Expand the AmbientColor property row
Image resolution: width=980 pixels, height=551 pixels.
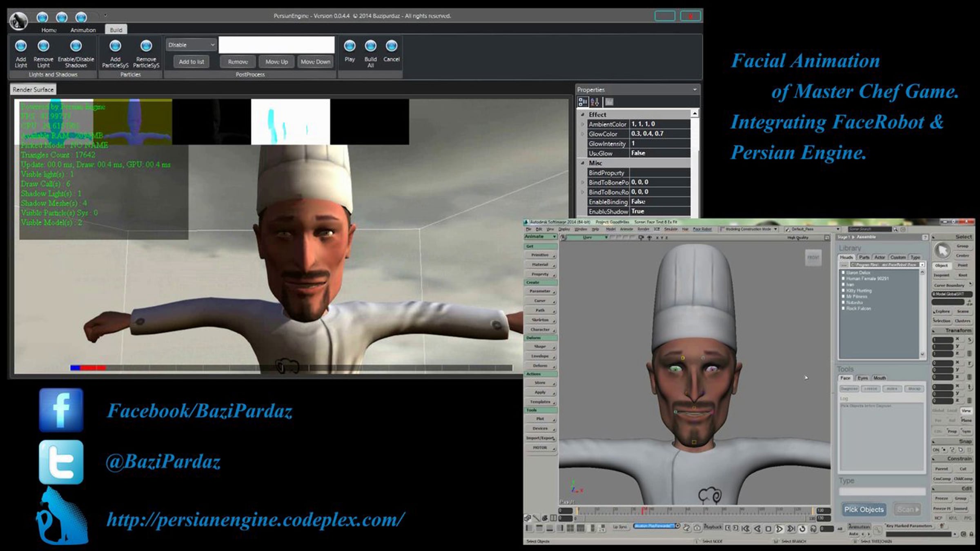coord(583,124)
